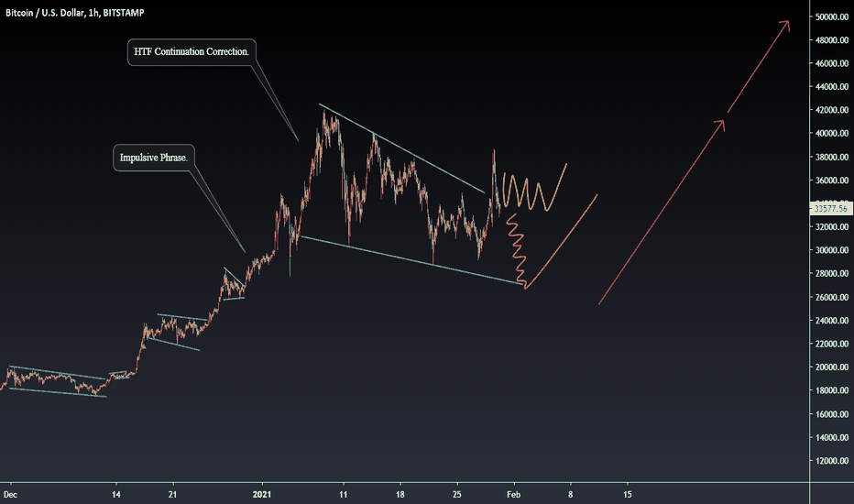Click the 14 date label on time axis
This screenshot has height=504, width=854.
point(116,495)
